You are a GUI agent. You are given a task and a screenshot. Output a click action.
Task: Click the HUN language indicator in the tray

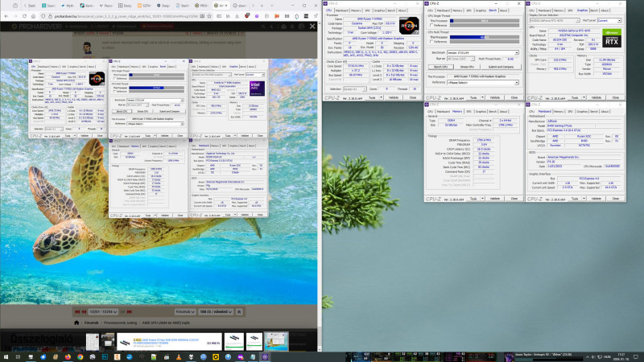(x=607, y=357)
